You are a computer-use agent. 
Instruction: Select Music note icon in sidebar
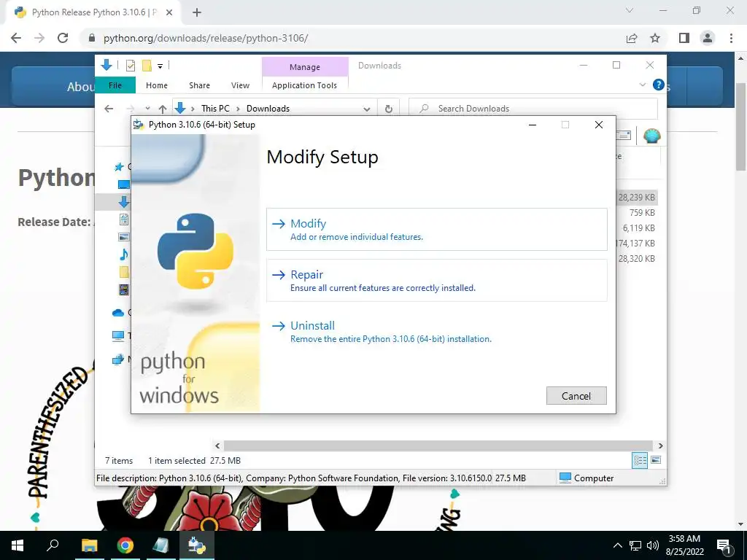124,254
